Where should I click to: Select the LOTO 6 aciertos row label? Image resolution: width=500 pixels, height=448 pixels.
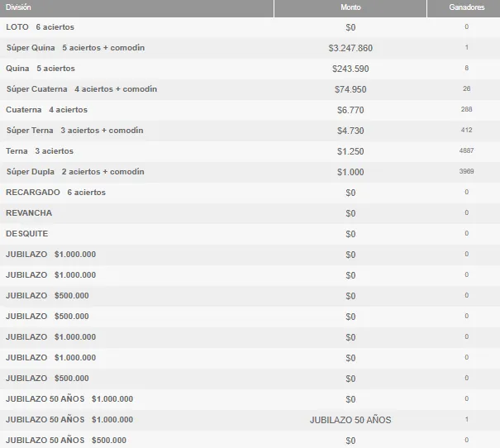40,27
